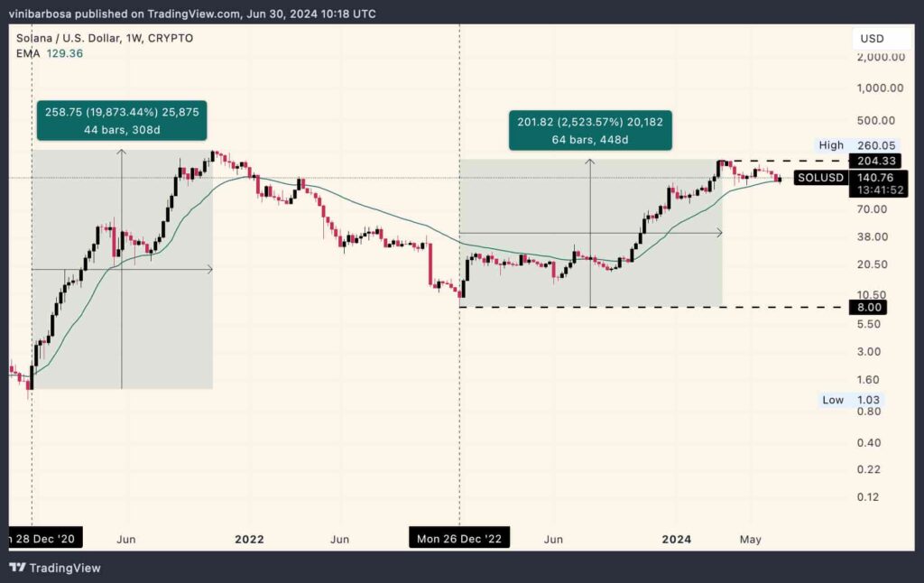This screenshot has width=924, height=583.
Task: Click the Mon 26 Dec '22 date marker
Action: click(459, 539)
